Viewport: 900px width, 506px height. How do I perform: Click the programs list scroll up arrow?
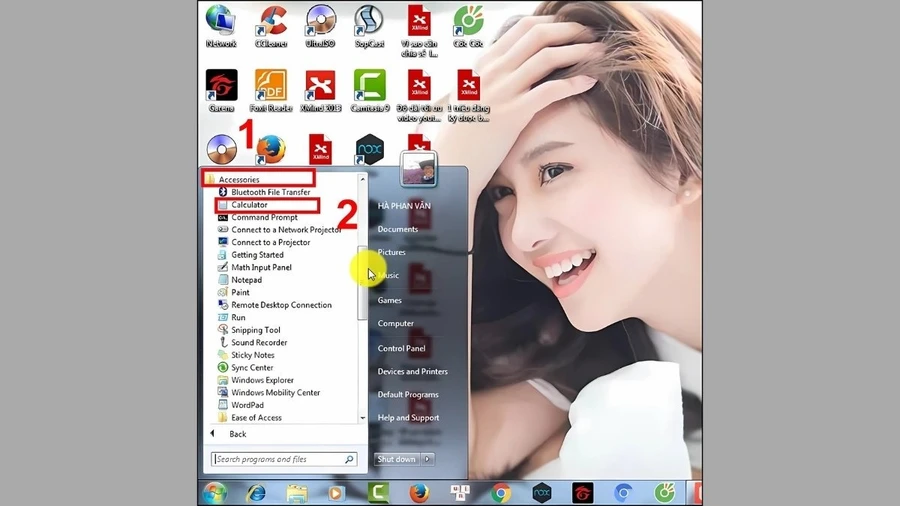pyautogui.click(x=362, y=179)
